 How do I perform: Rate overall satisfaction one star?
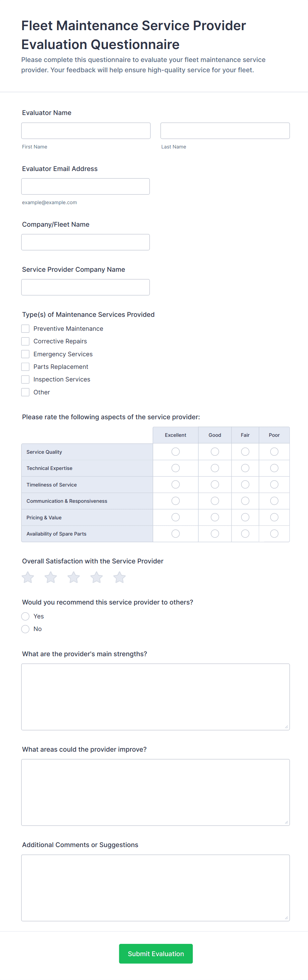[x=28, y=577]
